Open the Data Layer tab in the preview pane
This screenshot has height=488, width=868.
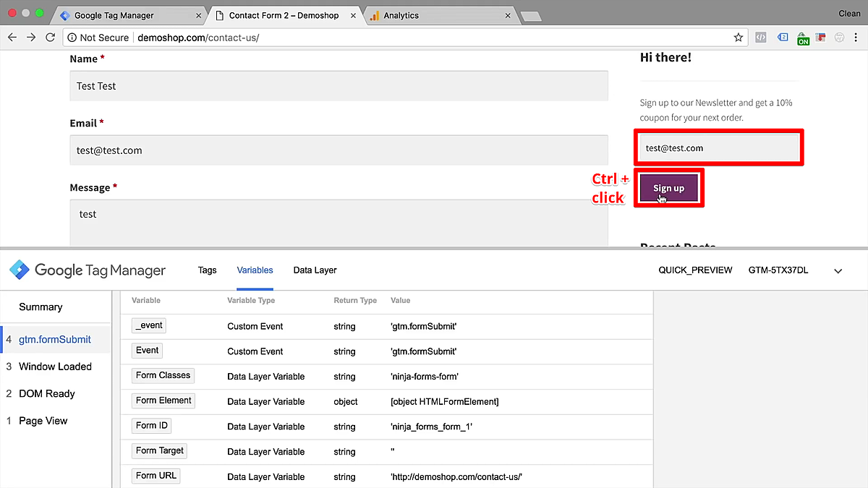click(x=315, y=270)
